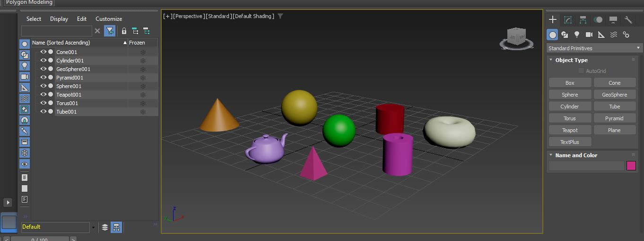Open the Display panel monitor icon

tap(613, 19)
